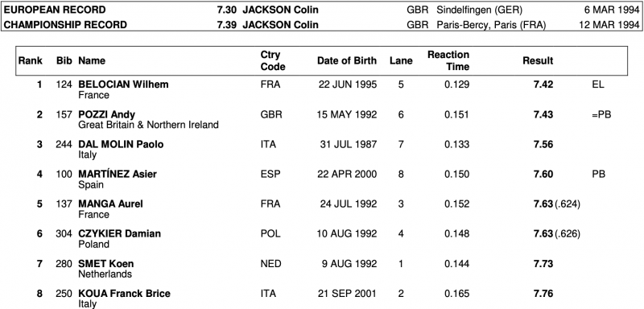Image resolution: width=644 pixels, height=309 pixels.
Task: Click the DAL MOLIN Paolo entry
Action: tap(121, 145)
